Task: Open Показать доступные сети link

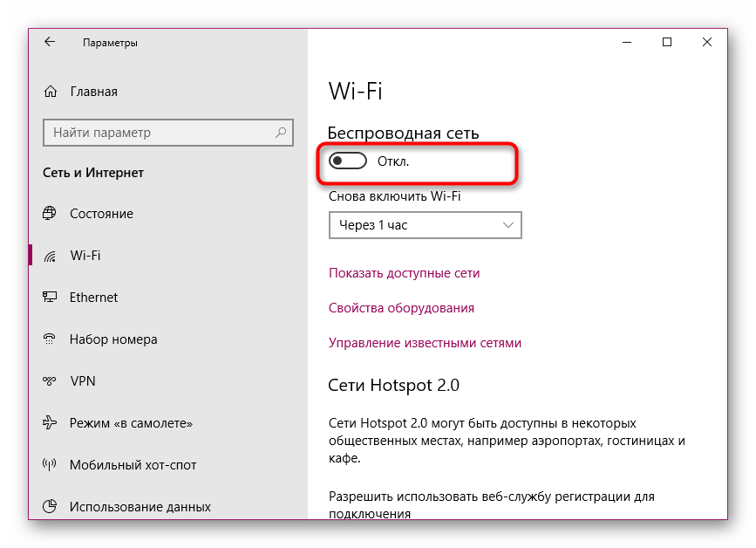Action: tap(404, 273)
